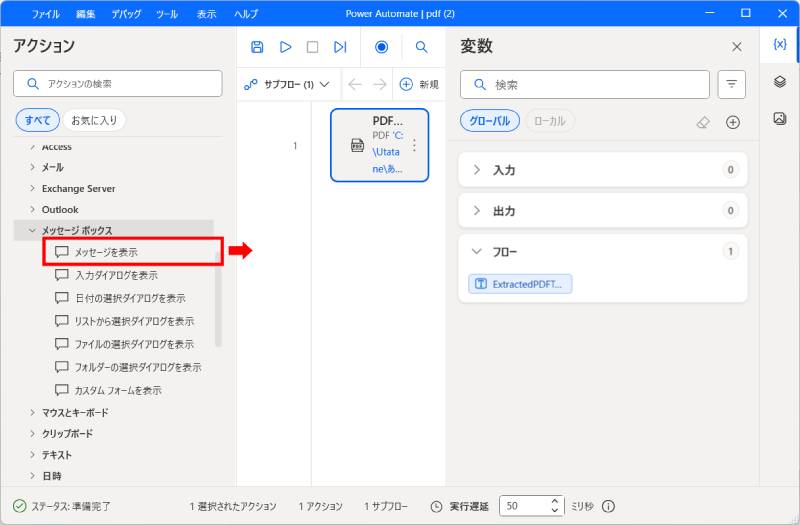Click the ExtractedPDFT... variable chip
The width and height of the screenshot is (800, 525).
pos(520,284)
